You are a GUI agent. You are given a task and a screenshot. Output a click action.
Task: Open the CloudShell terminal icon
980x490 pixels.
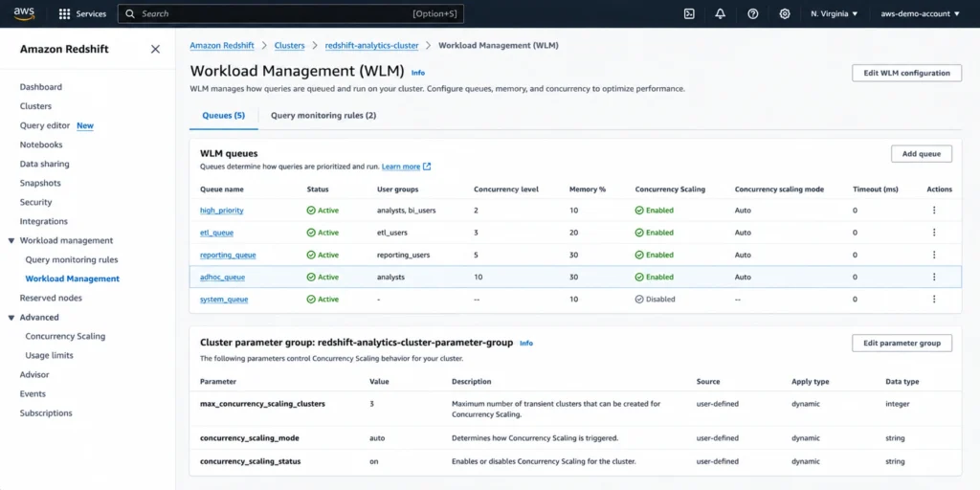tap(689, 13)
